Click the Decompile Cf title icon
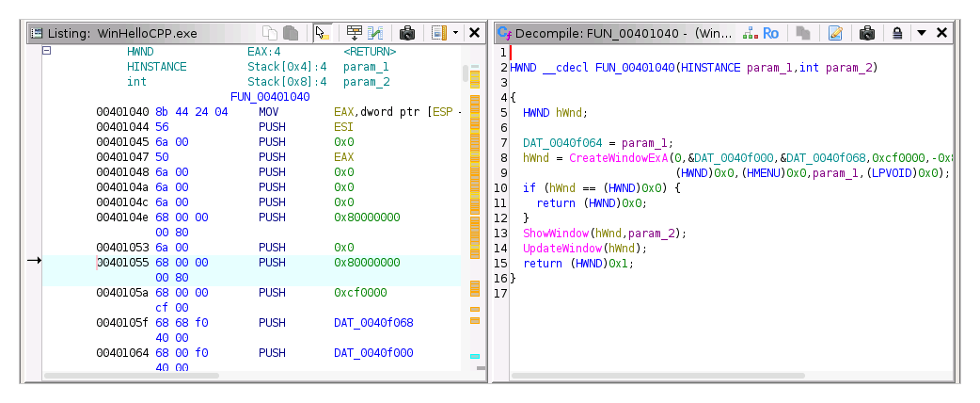Viewport: 980px width, 403px height. (x=504, y=33)
